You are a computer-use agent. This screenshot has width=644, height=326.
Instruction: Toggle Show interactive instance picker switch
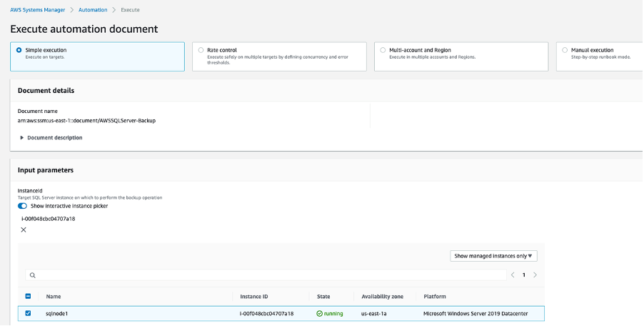pyautogui.click(x=22, y=206)
